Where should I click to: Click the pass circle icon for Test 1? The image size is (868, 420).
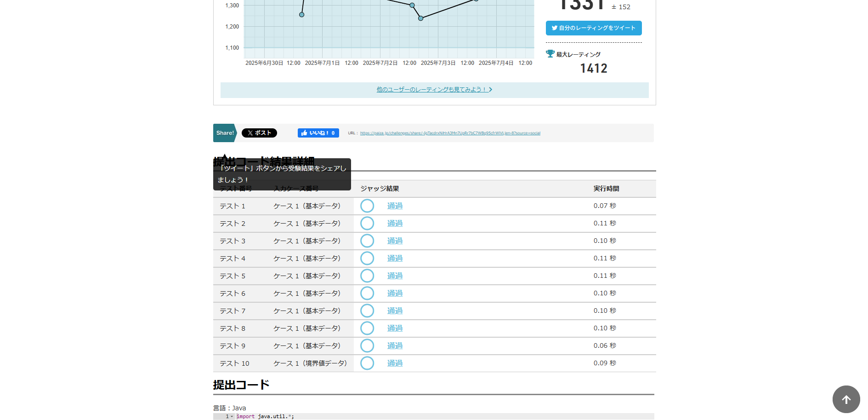[x=367, y=206]
